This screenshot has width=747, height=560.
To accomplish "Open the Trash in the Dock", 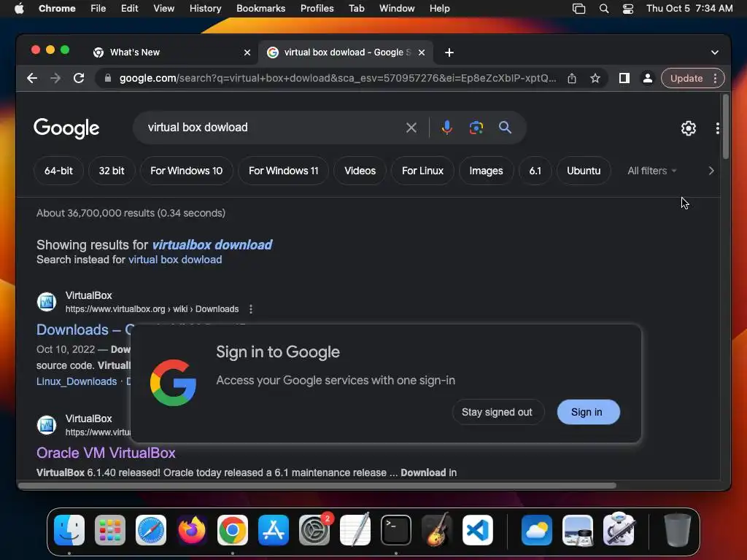I will (678, 530).
